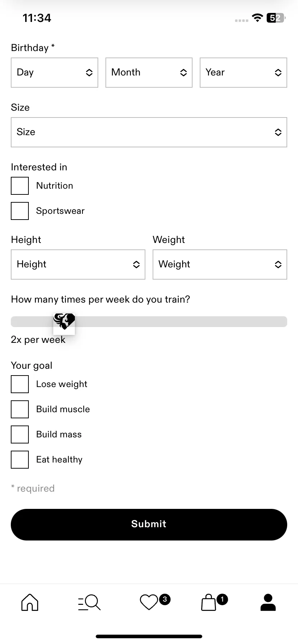Select the Eat healthy goal checkbox

coord(20,460)
